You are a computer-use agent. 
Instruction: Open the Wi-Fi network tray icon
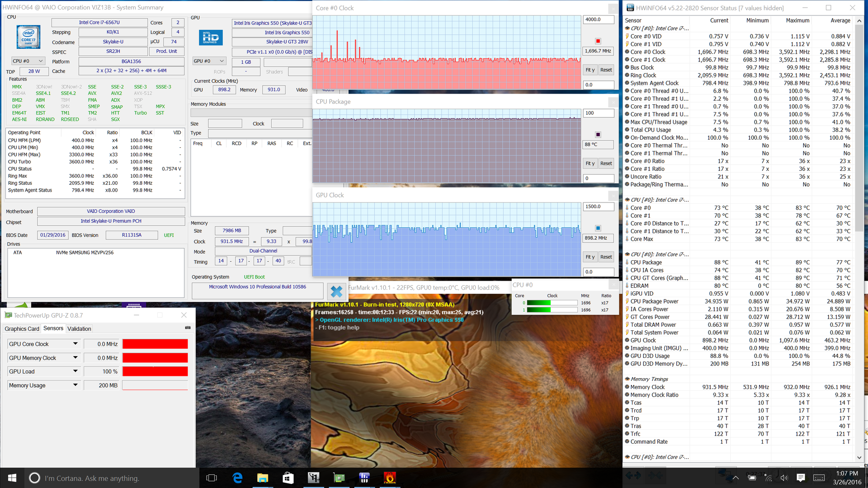(x=769, y=478)
